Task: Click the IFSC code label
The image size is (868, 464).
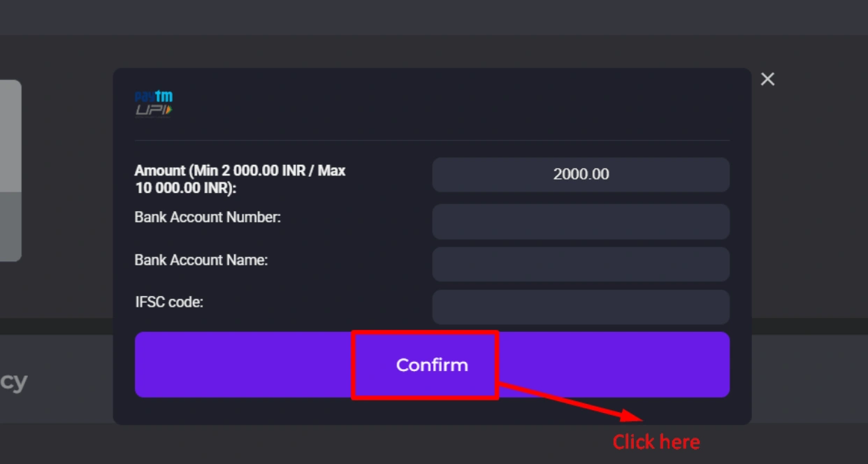Action: point(169,303)
